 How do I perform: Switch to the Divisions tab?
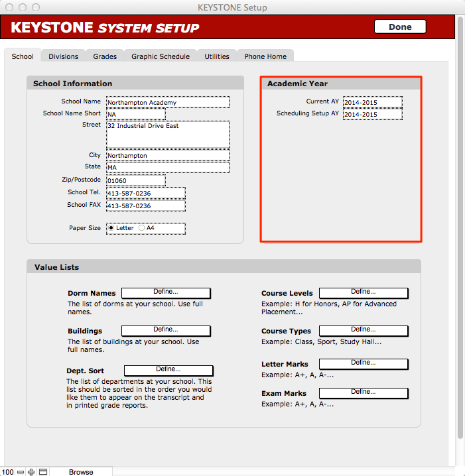pos(63,56)
